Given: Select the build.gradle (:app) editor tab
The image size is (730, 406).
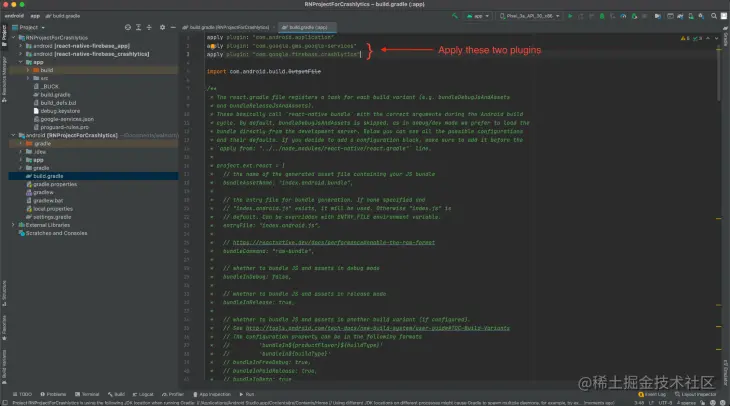Looking at the screenshot, I should point(305,27).
